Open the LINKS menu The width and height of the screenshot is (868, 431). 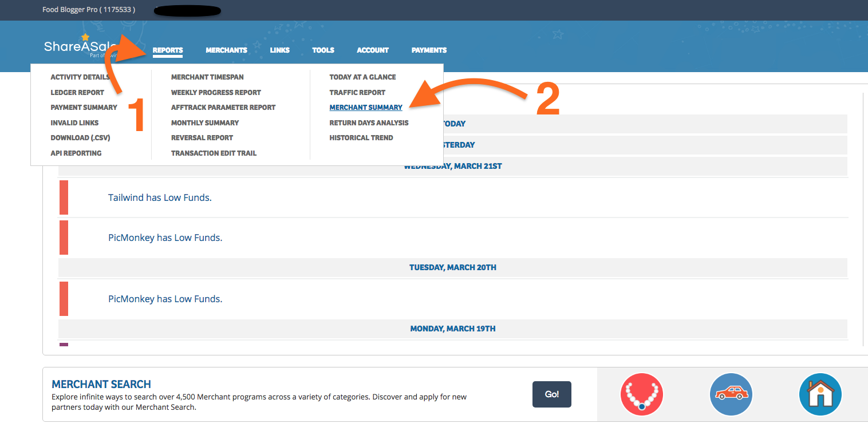tap(280, 50)
